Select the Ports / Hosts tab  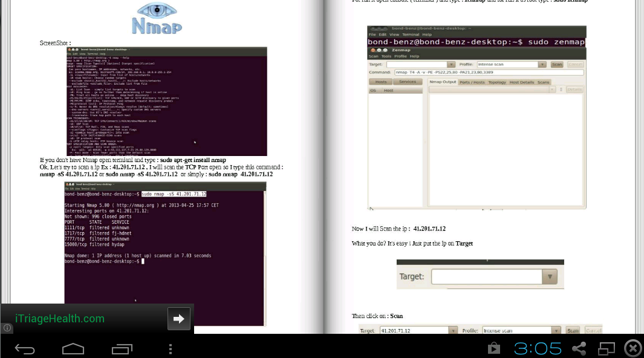click(472, 82)
